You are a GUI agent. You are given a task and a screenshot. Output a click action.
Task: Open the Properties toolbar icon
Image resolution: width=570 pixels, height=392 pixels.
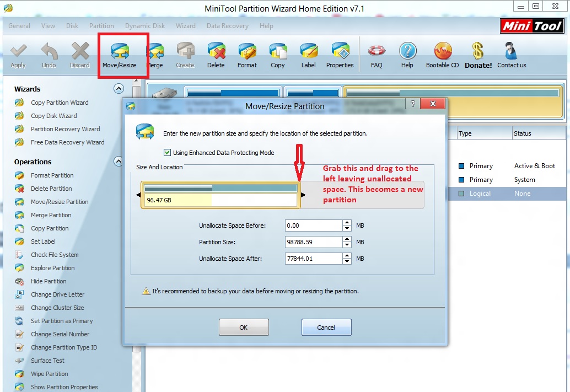pos(340,51)
